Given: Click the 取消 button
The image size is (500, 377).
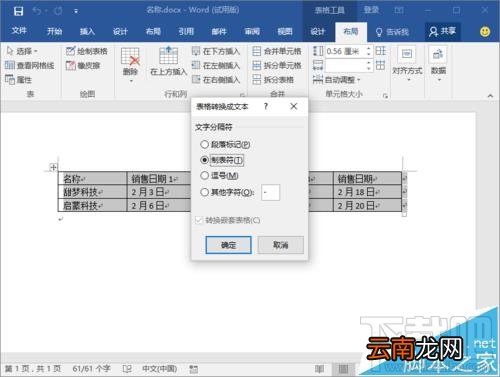Looking at the screenshot, I should coord(281,245).
